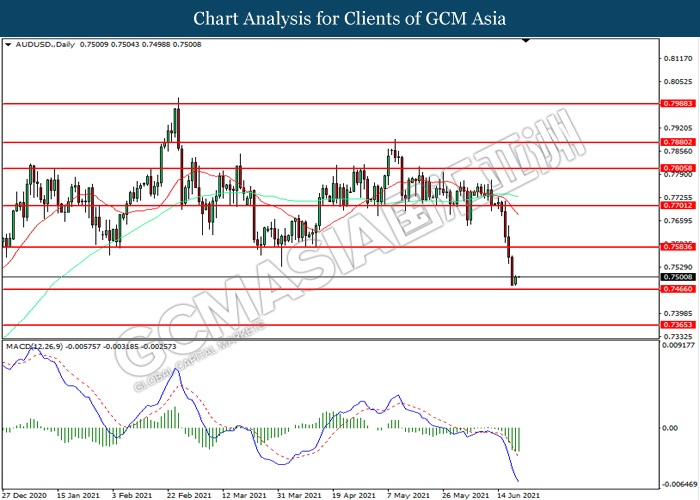
Task: Click the 26 May 2021 date label
Action: click(465, 496)
